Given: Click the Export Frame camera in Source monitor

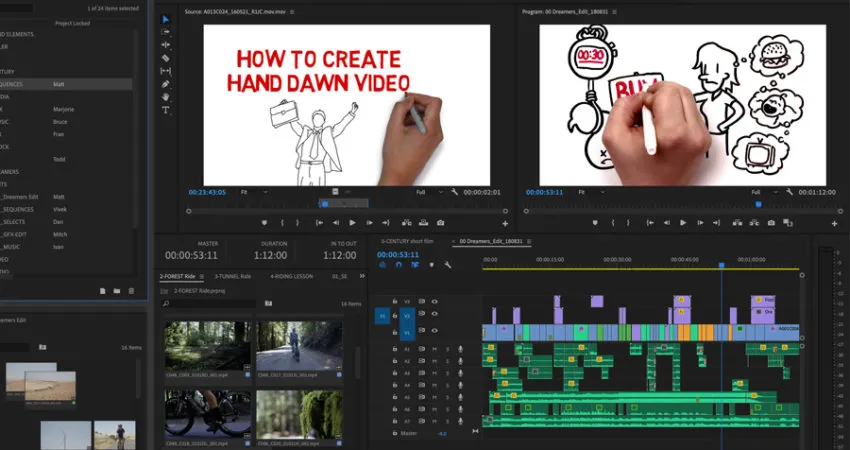Looking at the screenshot, I should pyautogui.click(x=440, y=223).
